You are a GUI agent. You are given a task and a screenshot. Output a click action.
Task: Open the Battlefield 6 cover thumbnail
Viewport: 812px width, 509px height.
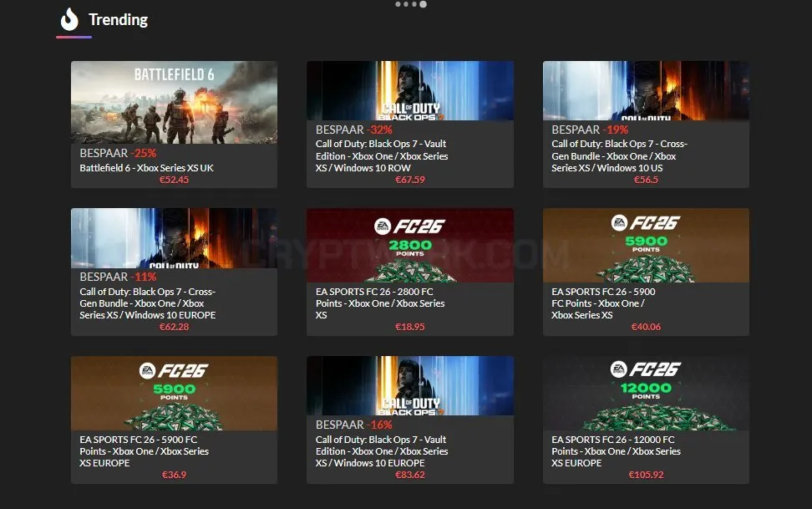pyautogui.click(x=174, y=102)
